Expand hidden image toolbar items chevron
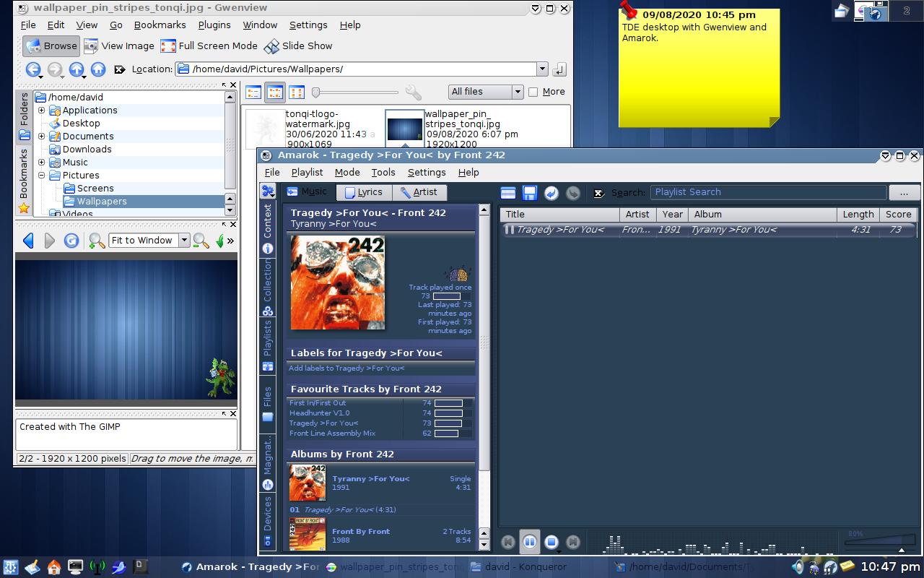The image size is (924, 578). [230, 241]
